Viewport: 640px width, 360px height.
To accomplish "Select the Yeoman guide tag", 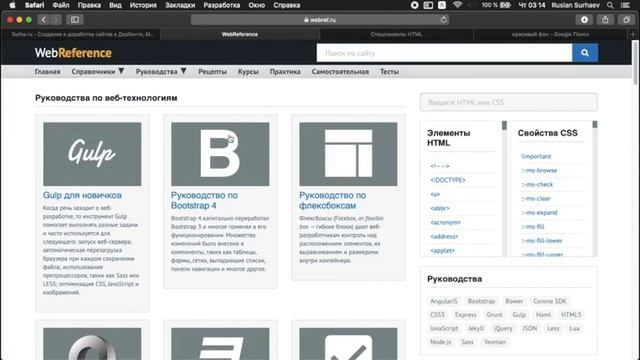I will [495, 342].
